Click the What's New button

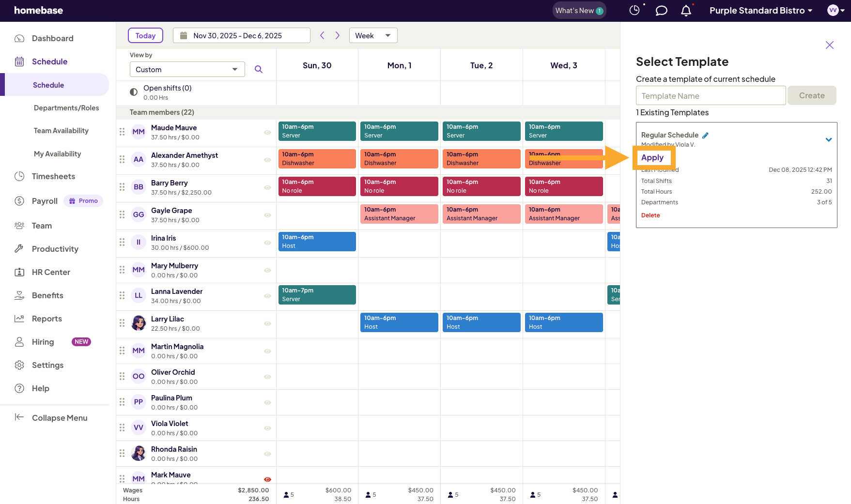(579, 11)
